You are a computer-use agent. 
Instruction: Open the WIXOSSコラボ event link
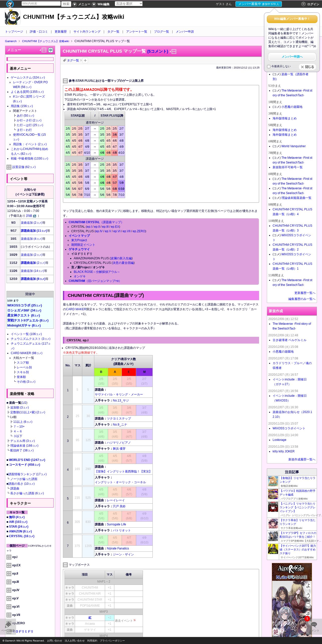click(25, 305)
